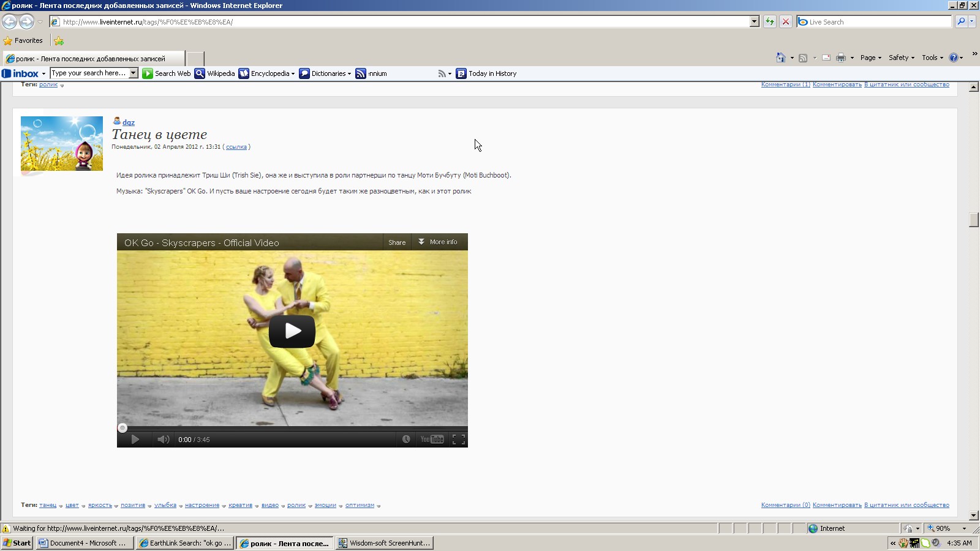Open the Help question mark icon

click(954, 58)
